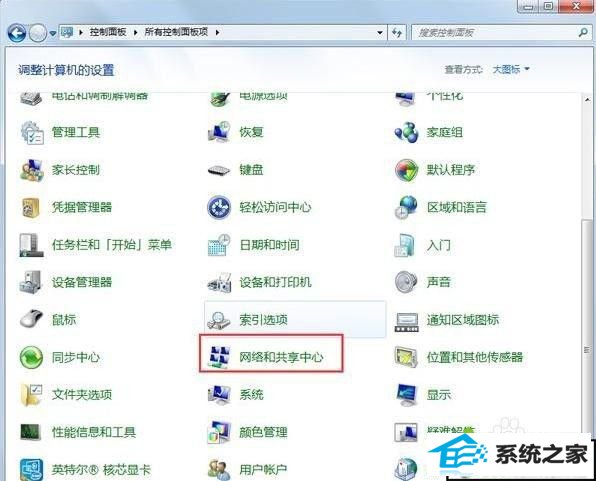The image size is (596, 481).
Task: Open 日期和时间 icon
Action: pos(219,245)
